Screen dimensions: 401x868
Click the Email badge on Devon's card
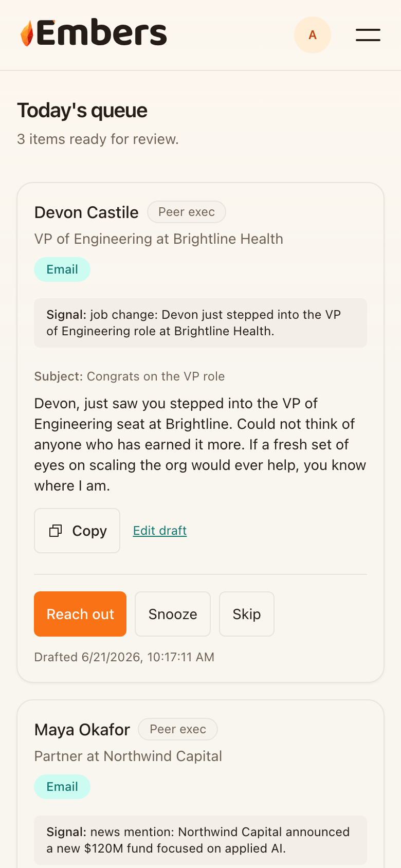tap(62, 269)
